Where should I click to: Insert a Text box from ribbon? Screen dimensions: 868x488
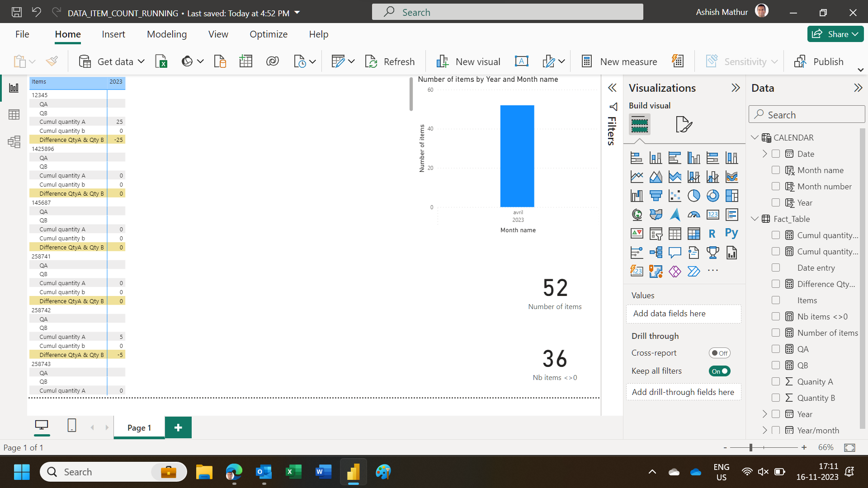[522, 61]
